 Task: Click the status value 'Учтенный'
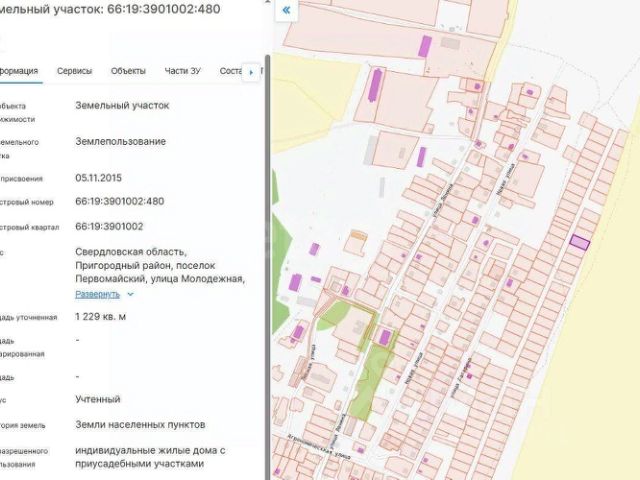(98, 399)
